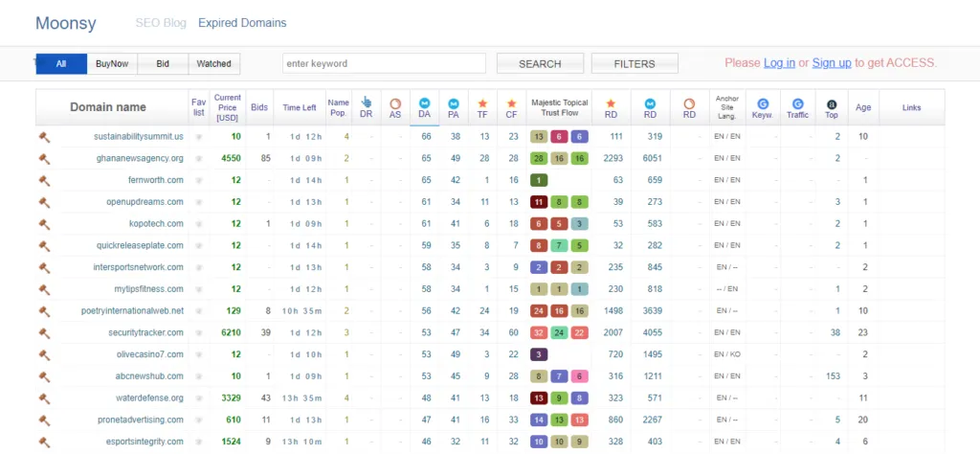Sort by the TF star column header
The image size is (980, 454).
483,107
